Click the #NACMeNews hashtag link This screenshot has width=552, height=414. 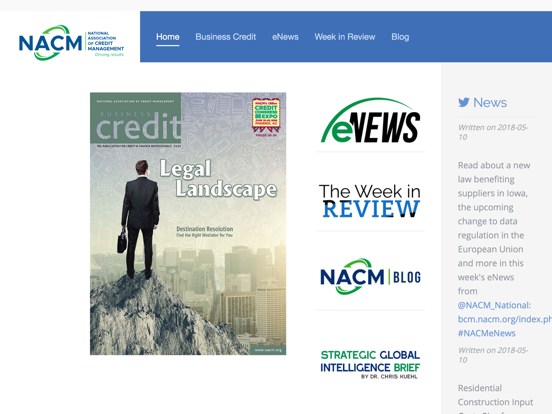[487, 333]
